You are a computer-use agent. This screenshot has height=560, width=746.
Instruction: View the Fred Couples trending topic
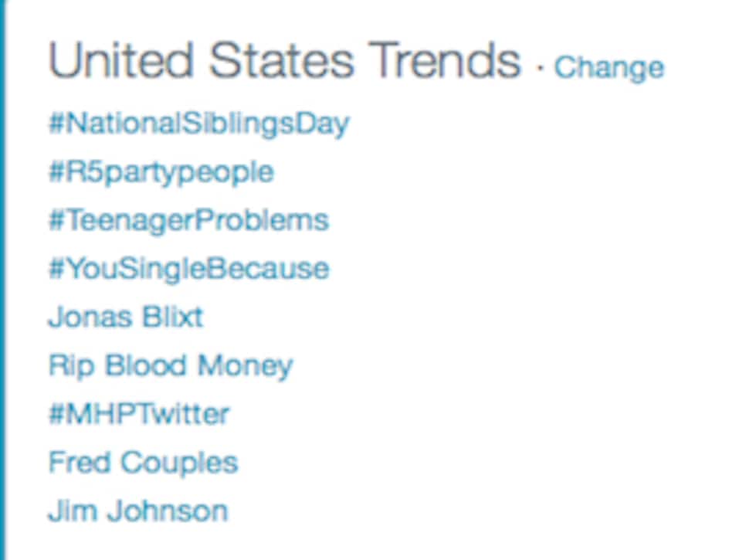(143, 463)
